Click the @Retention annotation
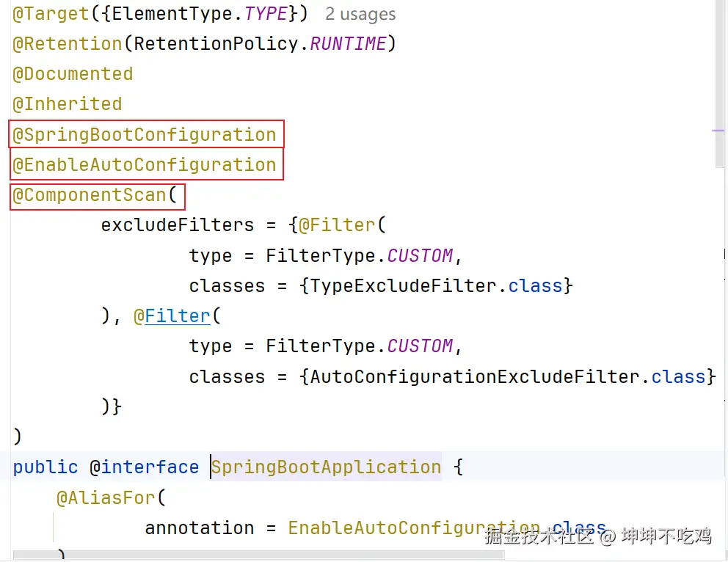728x562 pixels. 68,44
